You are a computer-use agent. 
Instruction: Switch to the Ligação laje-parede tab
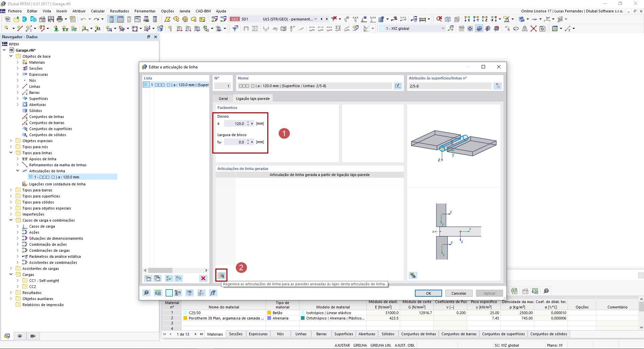tap(253, 99)
